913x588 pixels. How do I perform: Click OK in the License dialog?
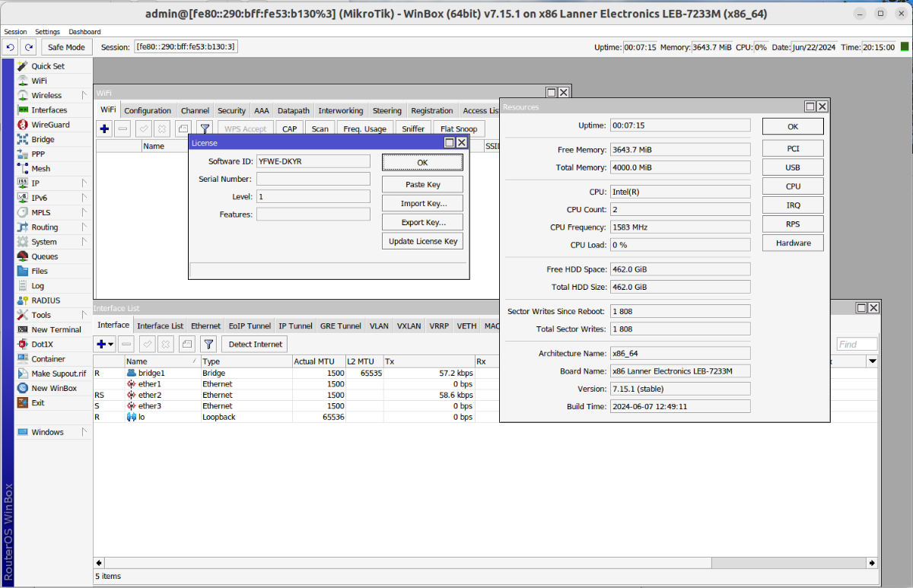click(x=422, y=162)
